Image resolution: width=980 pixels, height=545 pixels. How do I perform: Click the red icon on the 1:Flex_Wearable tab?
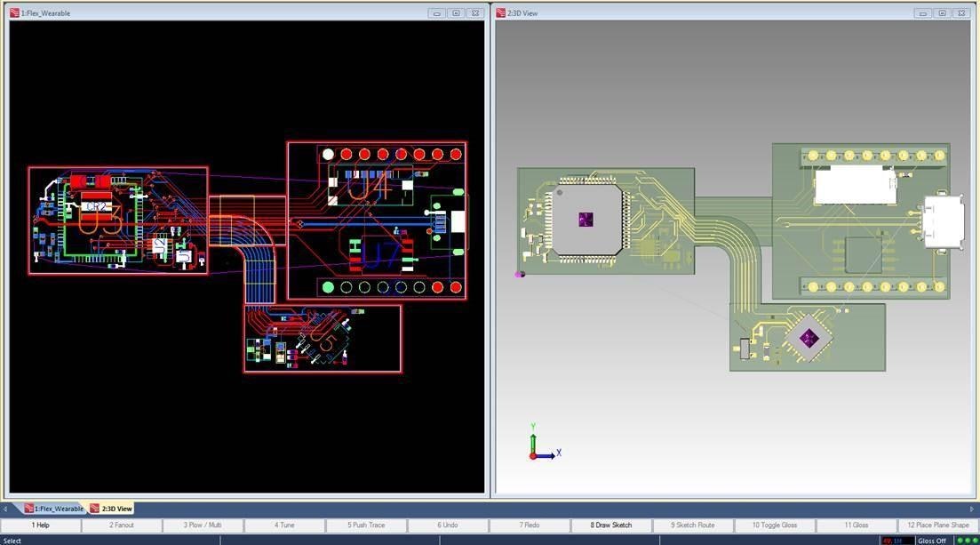(x=28, y=508)
